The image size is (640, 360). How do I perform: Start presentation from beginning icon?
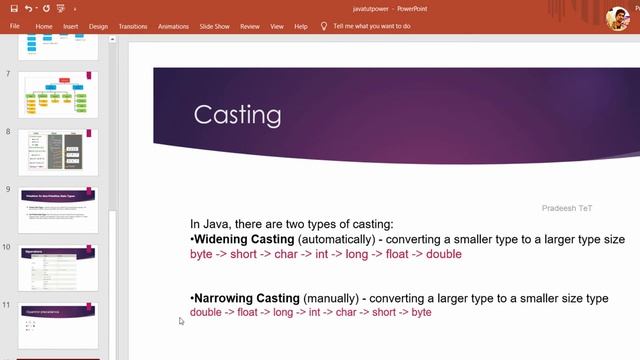[x=61, y=9]
